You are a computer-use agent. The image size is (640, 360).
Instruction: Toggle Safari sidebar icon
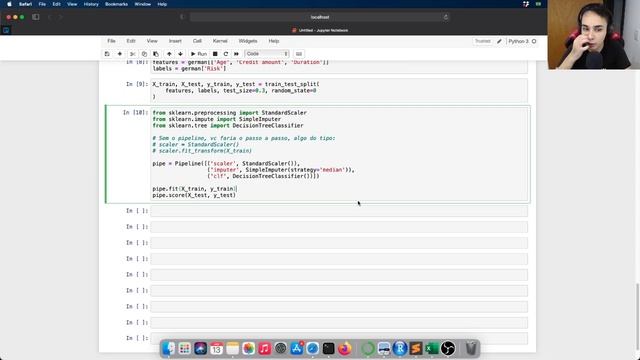[36, 17]
